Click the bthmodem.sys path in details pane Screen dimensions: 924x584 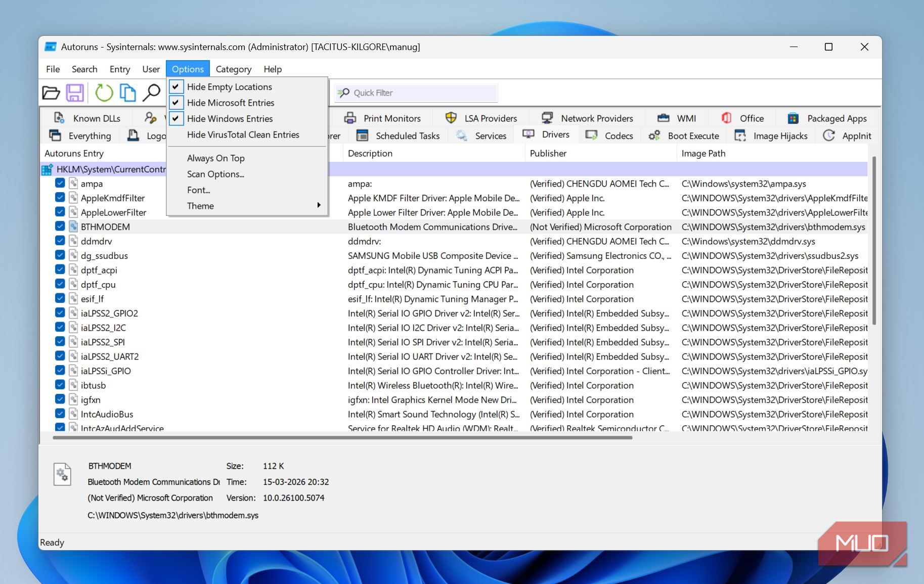coord(173,515)
